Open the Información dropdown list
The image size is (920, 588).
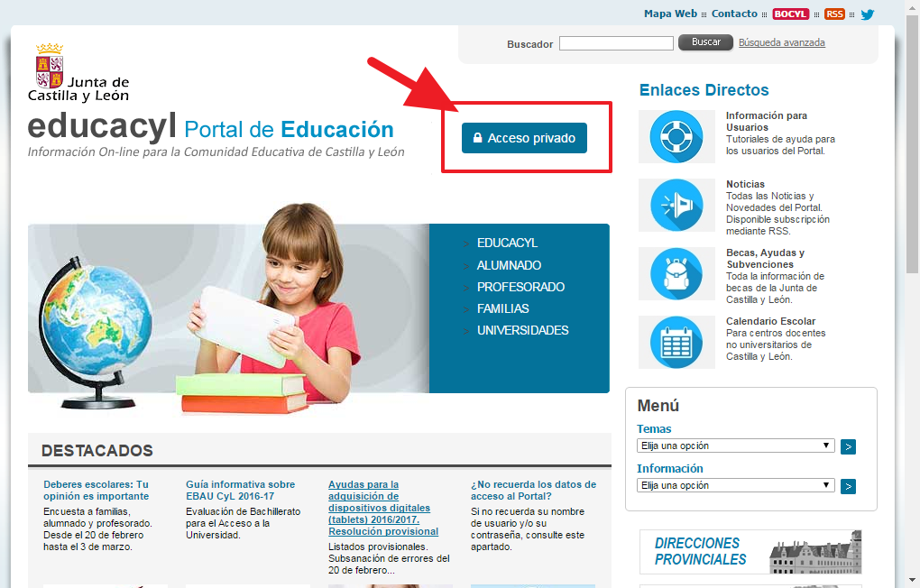click(735, 485)
